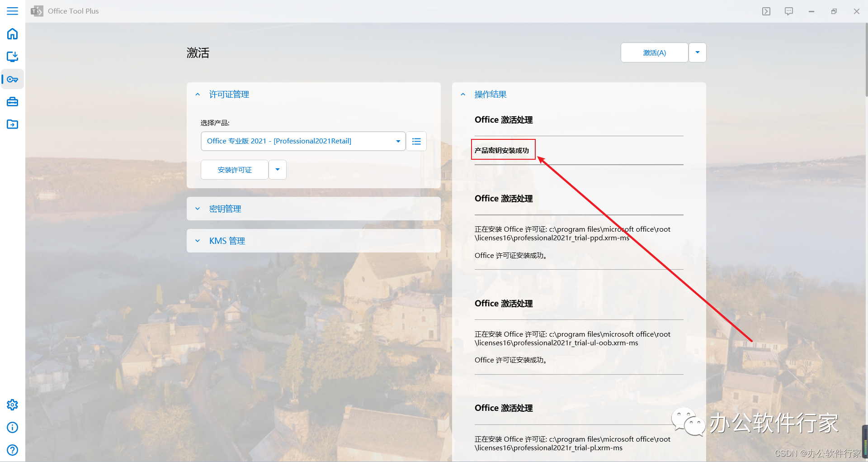Open the Deploy page in sidebar
The width and height of the screenshot is (868, 462).
[x=13, y=57]
